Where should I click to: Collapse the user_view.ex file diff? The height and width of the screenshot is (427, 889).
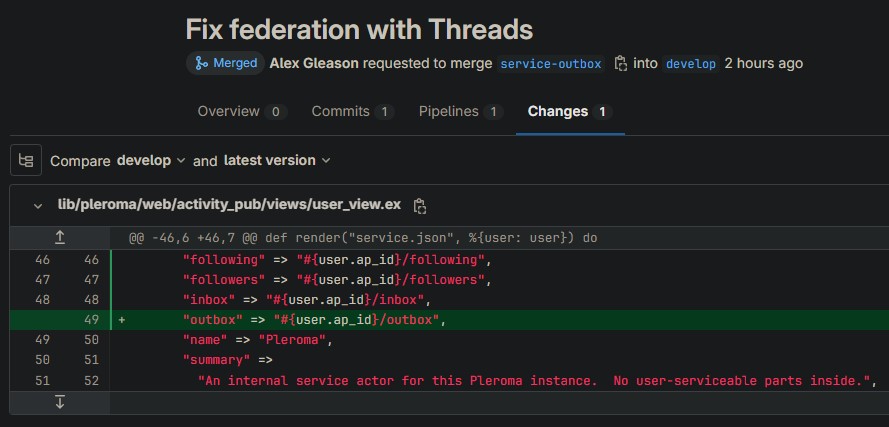38,206
